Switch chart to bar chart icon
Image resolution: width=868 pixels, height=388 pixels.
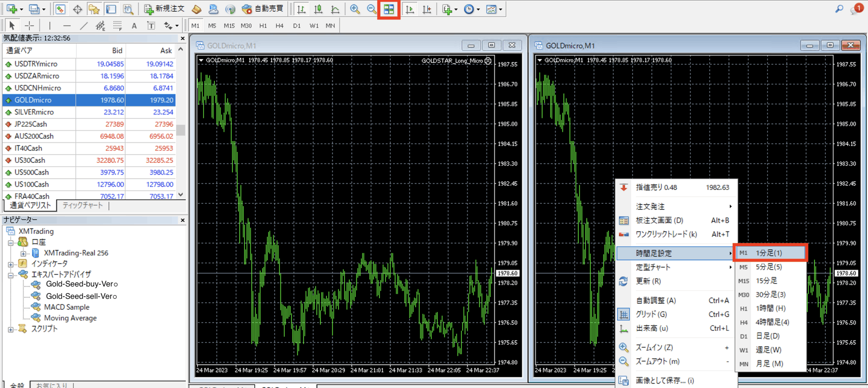pyautogui.click(x=301, y=9)
